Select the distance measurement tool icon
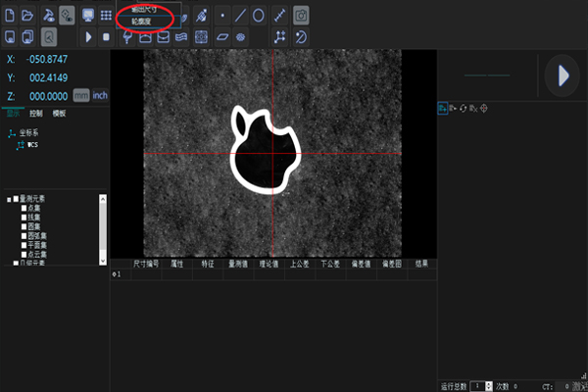The width and height of the screenshot is (588, 392). pos(279,16)
